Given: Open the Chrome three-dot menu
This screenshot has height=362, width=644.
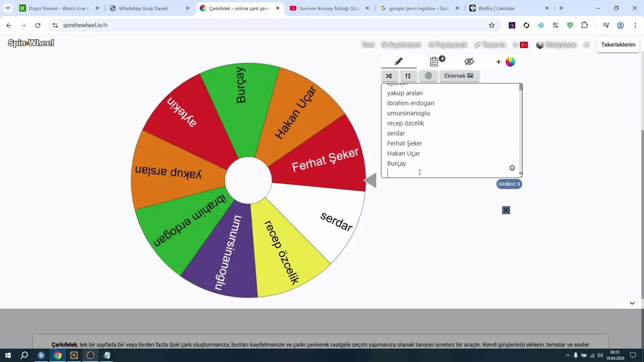Looking at the screenshot, I should tap(635, 26).
